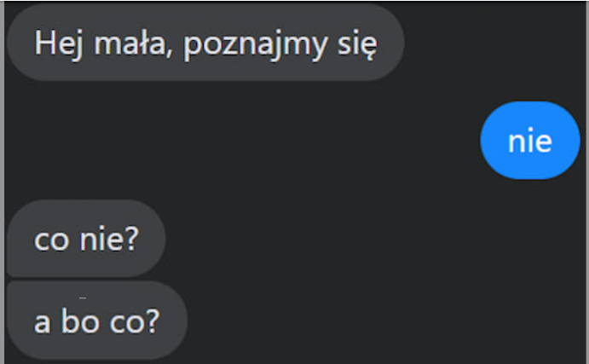The height and width of the screenshot is (364, 589).
Task: Click the "a bo co?" message bubble
Action: pos(97,320)
